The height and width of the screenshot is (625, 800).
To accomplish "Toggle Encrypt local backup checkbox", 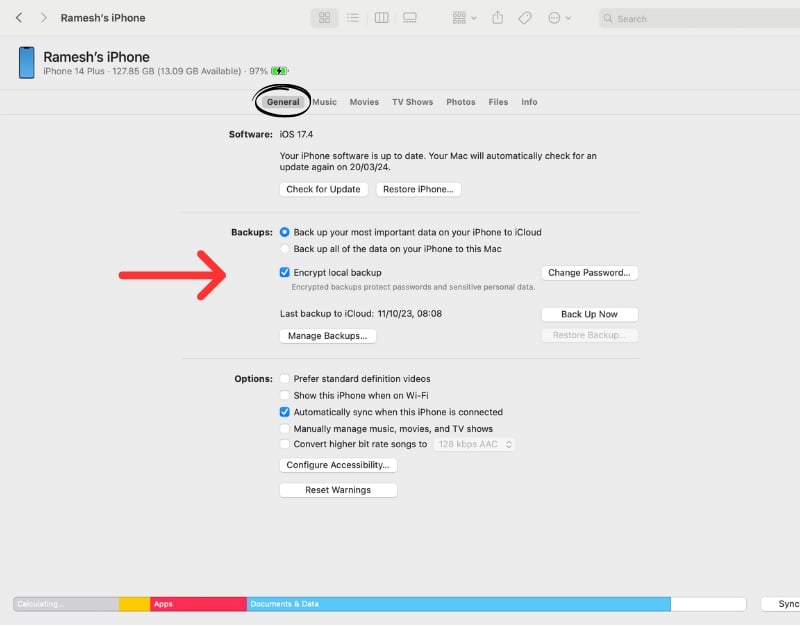I will [284, 272].
